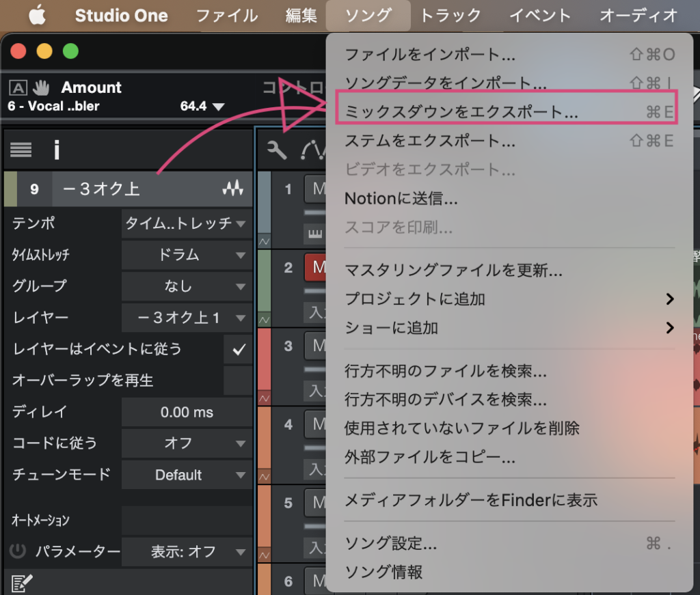
Task: Open the グループ dropdown set to なし
Action: (187, 286)
